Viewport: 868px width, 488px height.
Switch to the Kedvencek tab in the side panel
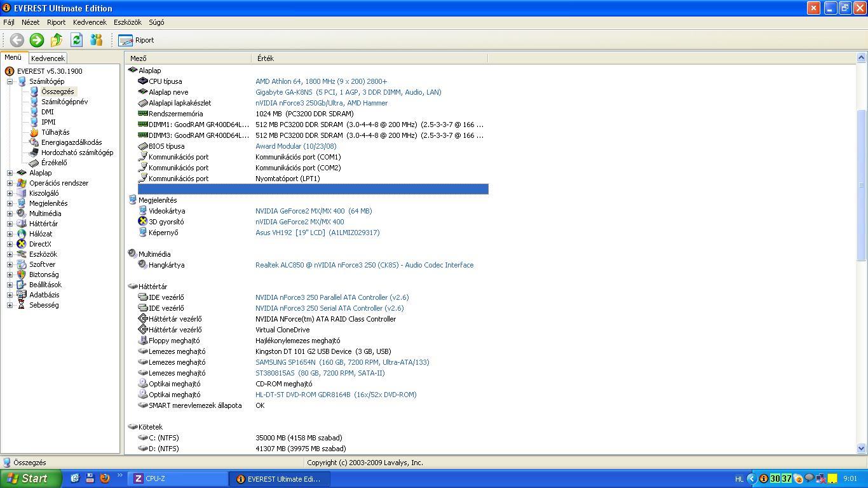pos(48,58)
